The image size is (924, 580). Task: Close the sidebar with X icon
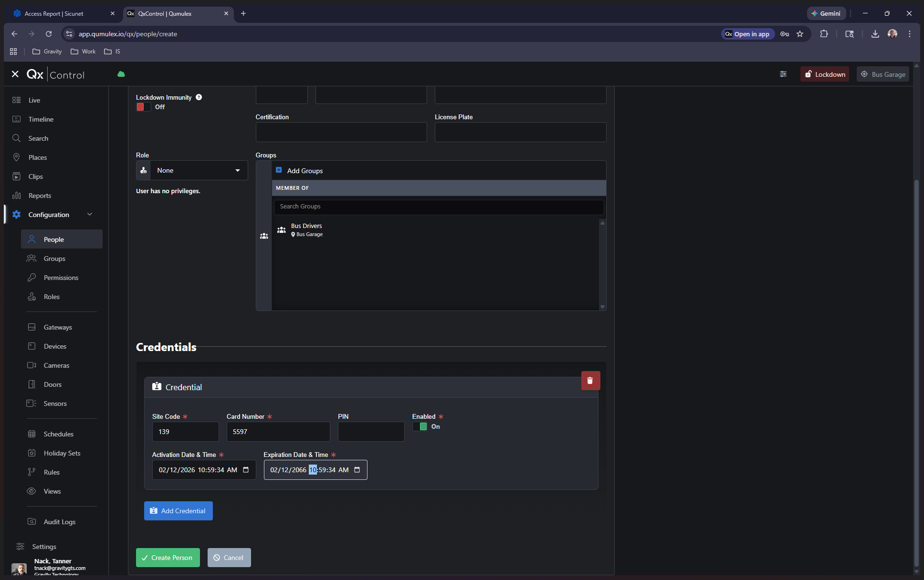[15, 74]
